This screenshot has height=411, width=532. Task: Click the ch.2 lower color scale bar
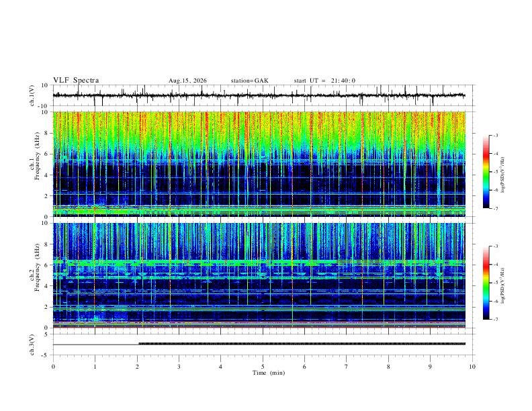(x=486, y=283)
